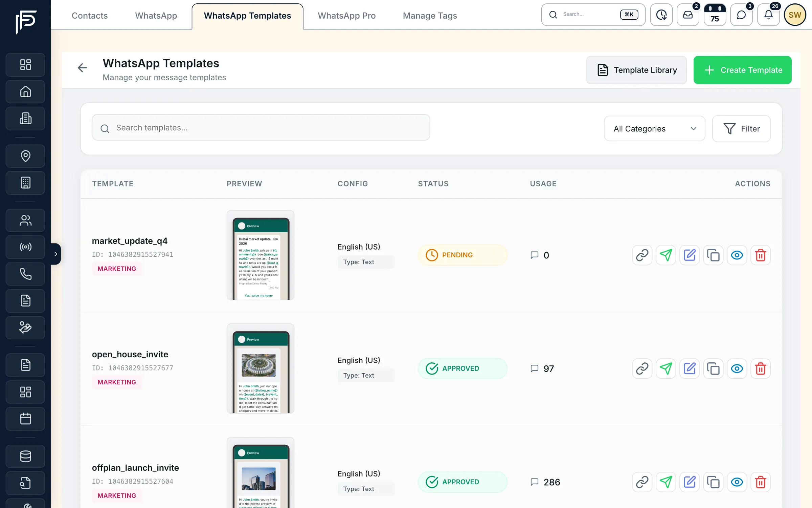Copy link for market_update_q4 template
The height and width of the screenshot is (508, 812).
(x=642, y=255)
